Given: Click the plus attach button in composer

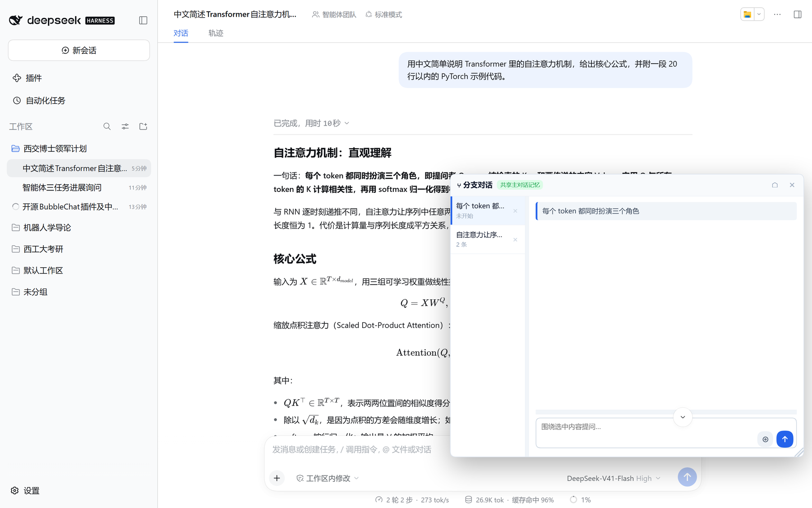Looking at the screenshot, I should [277, 478].
